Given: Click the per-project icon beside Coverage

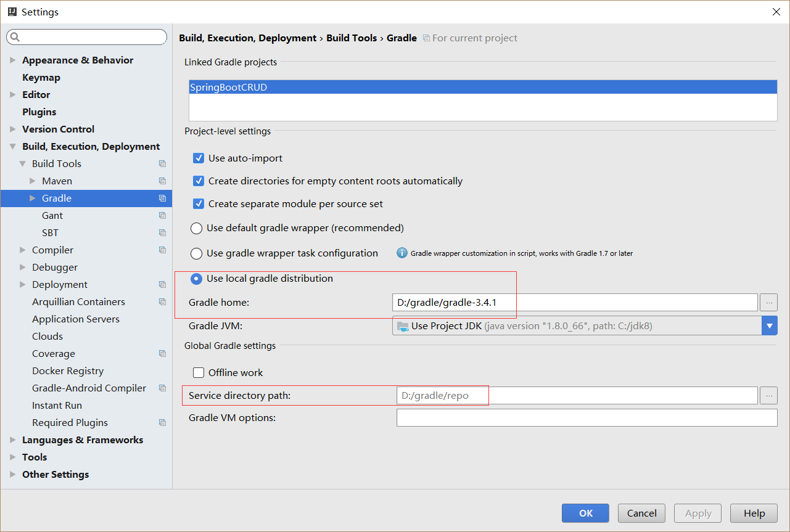Looking at the screenshot, I should 162,354.
